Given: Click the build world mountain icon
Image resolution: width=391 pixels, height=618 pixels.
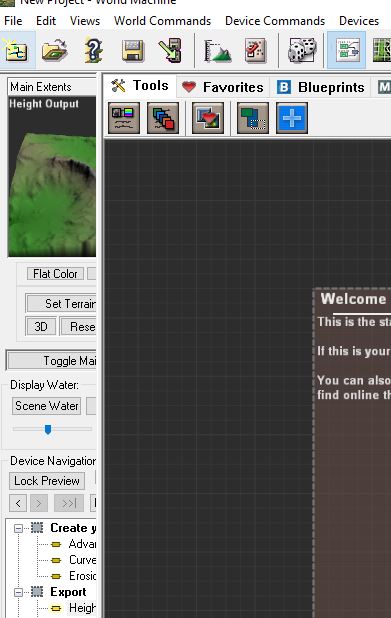Looking at the screenshot, I should pyautogui.click(x=217, y=51).
